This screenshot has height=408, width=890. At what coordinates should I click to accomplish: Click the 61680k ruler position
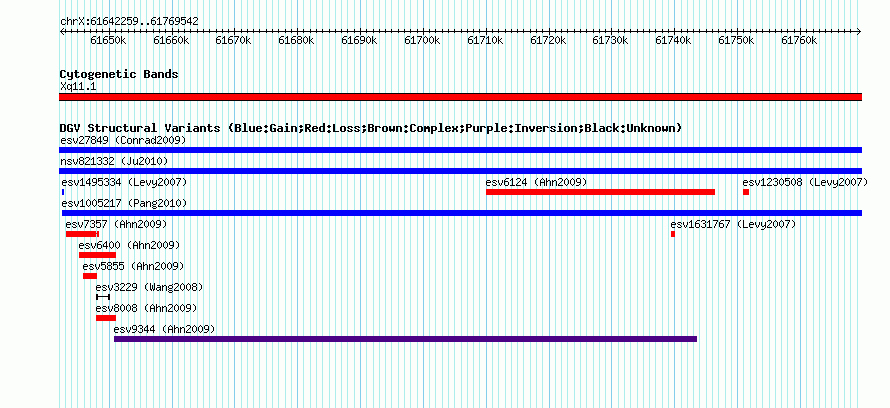pyautogui.click(x=296, y=40)
